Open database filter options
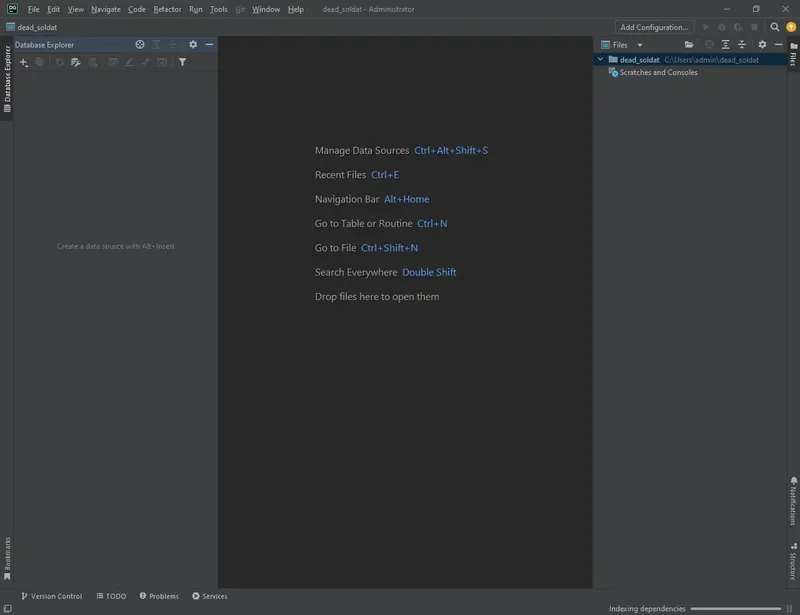This screenshot has width=800, height=615. coord(181,61)
